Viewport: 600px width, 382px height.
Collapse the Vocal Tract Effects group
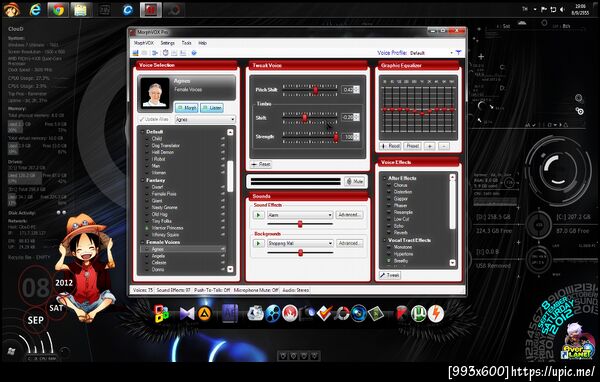385,240
